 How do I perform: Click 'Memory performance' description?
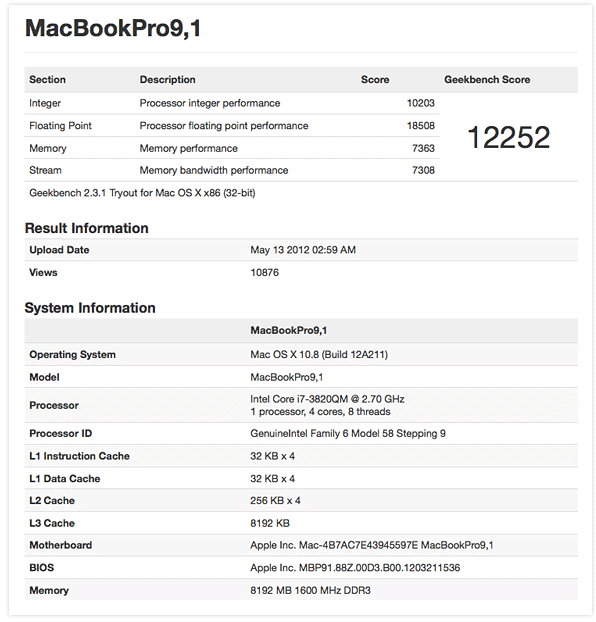tap(188, 149)
